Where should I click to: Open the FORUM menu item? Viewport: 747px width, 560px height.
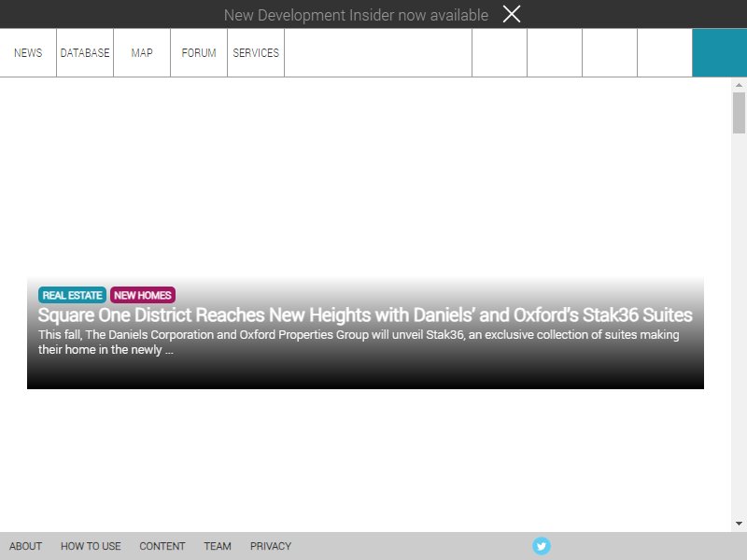point(199,53)
